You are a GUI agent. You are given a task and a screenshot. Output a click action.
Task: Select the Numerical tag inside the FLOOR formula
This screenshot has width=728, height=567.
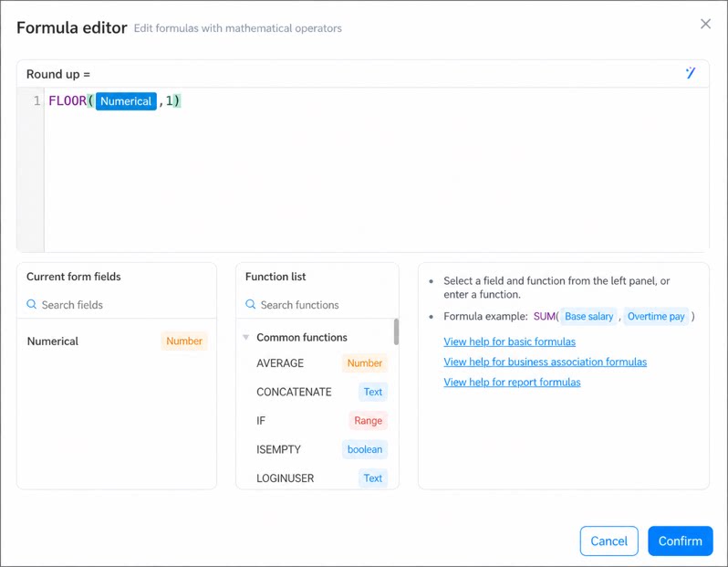tap(126, 101)
